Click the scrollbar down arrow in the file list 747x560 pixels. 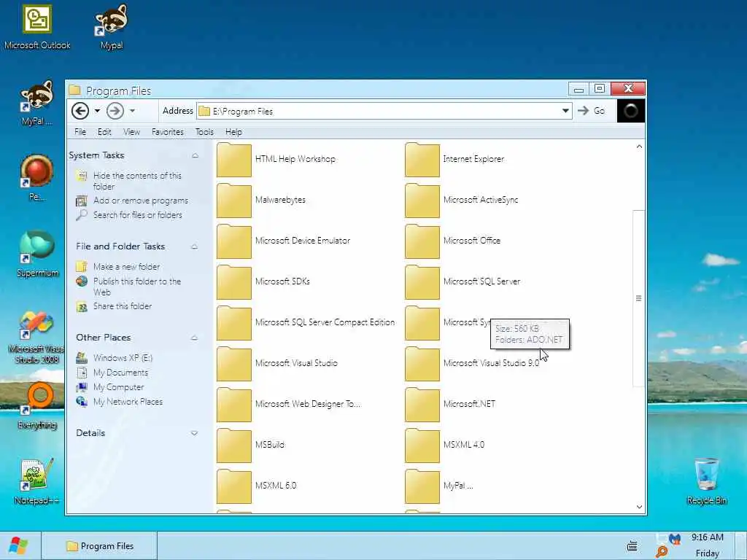coord(639,507)
